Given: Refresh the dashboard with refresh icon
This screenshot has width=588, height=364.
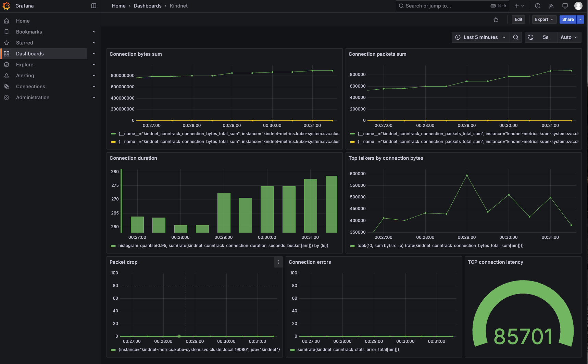Looking at the screenshot, I should pos(531,37).
